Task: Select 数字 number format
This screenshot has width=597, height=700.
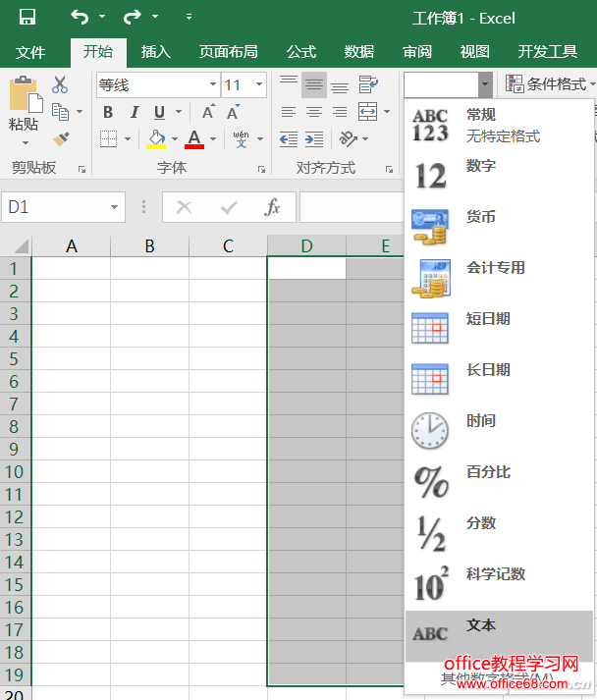Action: pyautogui.click(x=499, y=177)
